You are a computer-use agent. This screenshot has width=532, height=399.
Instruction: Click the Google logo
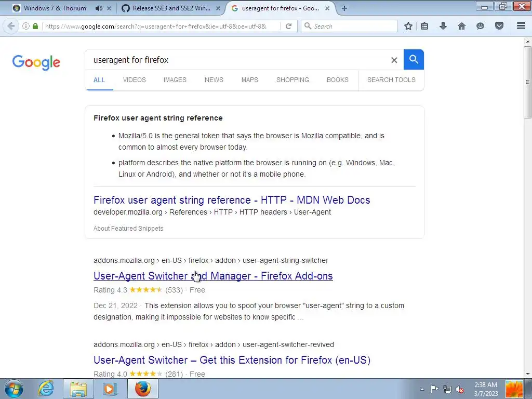(36, 62)
